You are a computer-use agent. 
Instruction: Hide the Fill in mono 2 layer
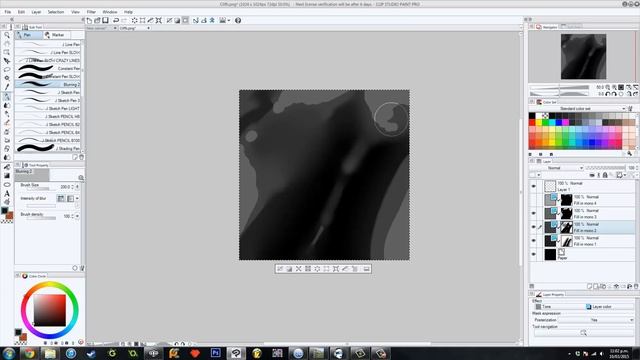[533, 227]
